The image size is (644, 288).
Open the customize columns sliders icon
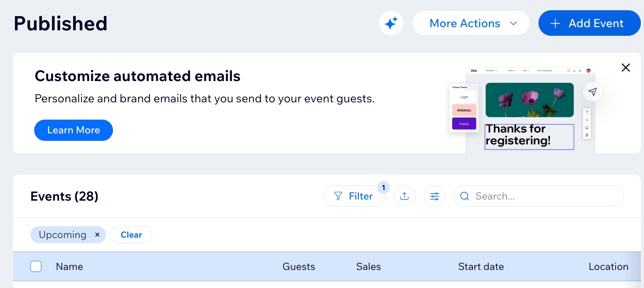pos(435,196)
